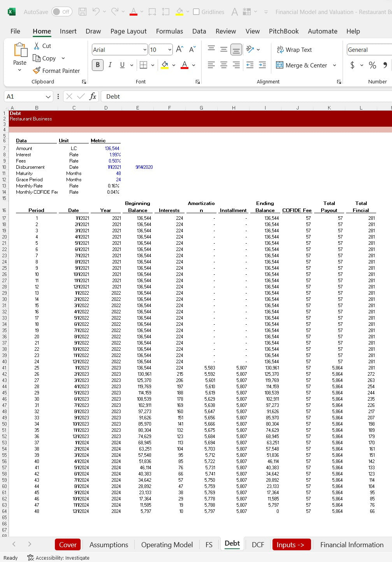Screen dimensions: 392x562
Task: Toggle Bold formatting button
Action: pyautogui.click(x=98, y=65)
